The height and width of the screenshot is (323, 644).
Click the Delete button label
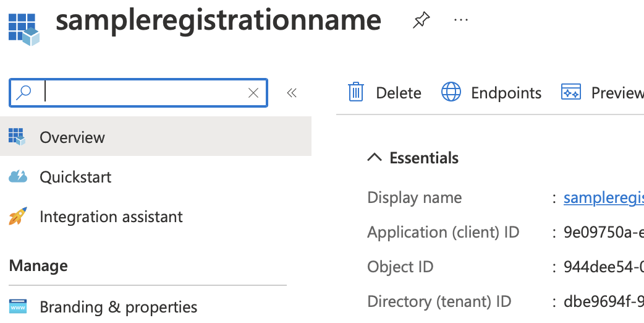coord(399,93)
